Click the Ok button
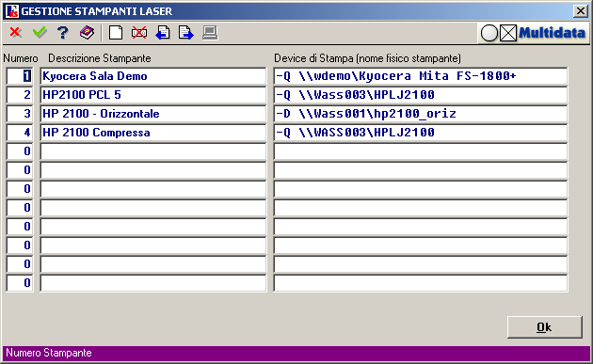 coord(544,327)
